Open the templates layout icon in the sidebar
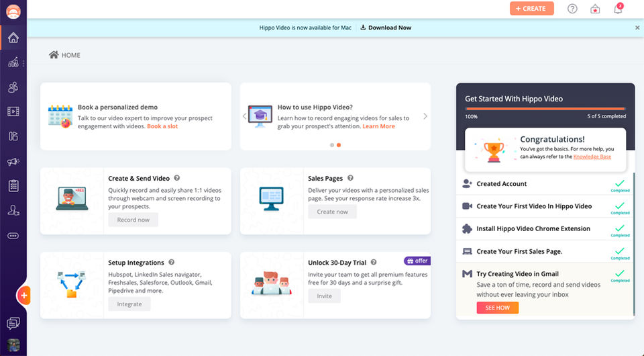The image size is (644, 356). pyautogui.click(x=13, y=136)
